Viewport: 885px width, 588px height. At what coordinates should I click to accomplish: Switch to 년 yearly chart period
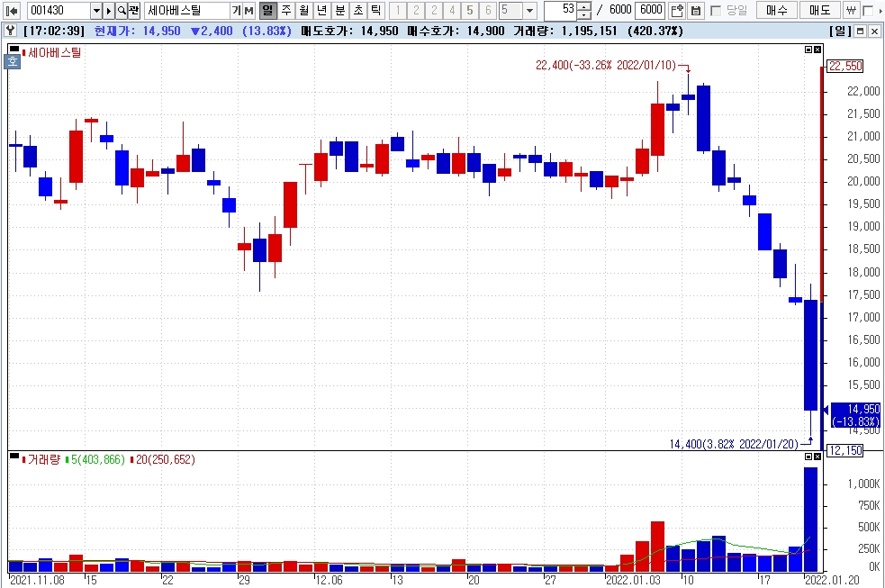click(x=322, y=10)
